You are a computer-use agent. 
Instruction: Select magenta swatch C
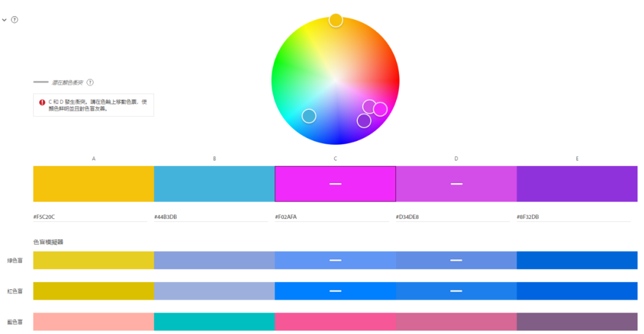335,184
